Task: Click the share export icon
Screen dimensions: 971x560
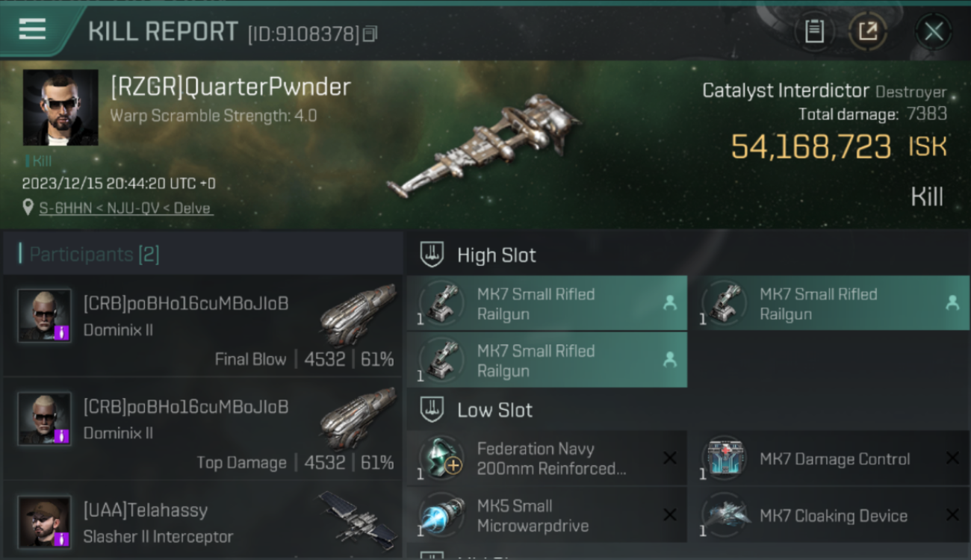Action: coord(867,31)
